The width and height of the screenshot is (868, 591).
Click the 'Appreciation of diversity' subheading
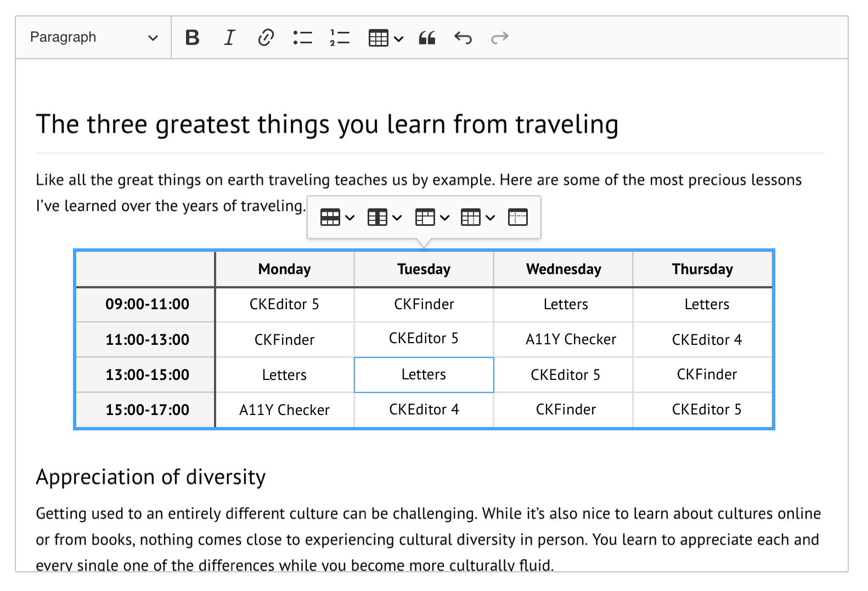point(150,477)
